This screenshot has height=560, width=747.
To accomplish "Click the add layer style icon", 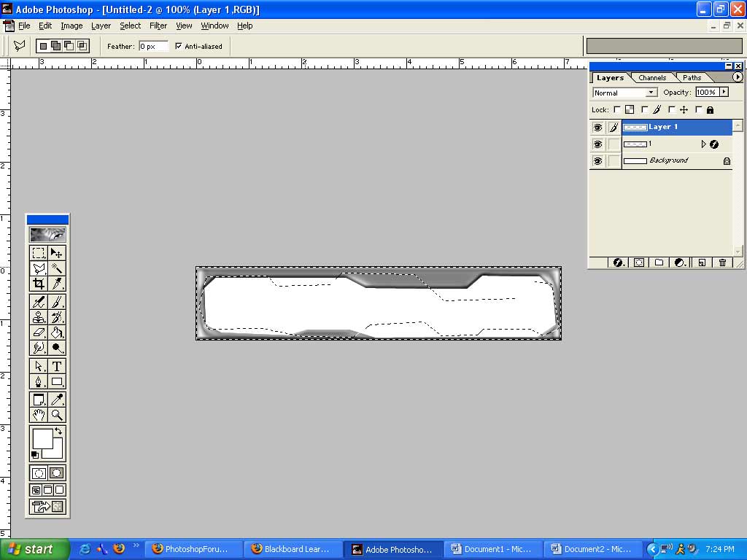I will point(618,262).
